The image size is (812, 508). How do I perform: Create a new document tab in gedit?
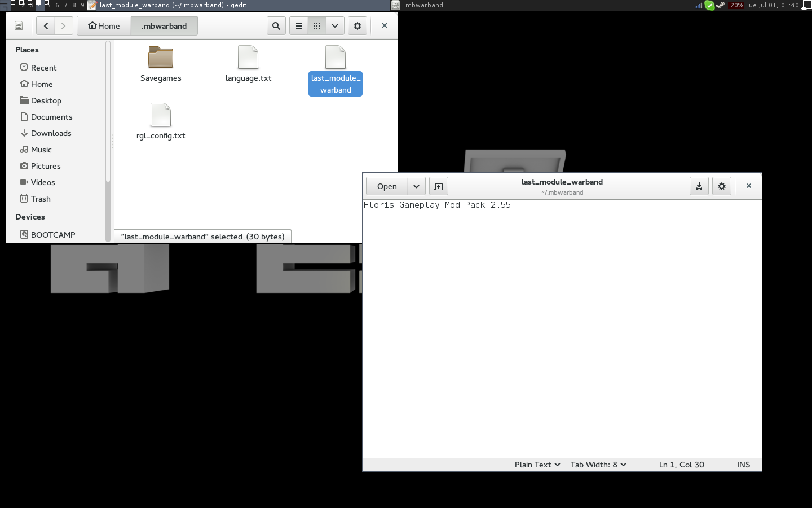click(x=439, y=186)
